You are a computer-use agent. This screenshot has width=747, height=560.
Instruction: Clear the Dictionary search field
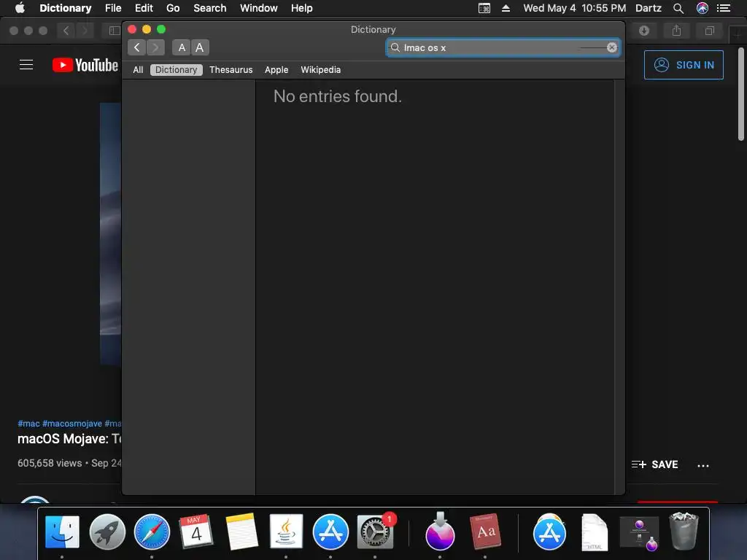(612, 47)
